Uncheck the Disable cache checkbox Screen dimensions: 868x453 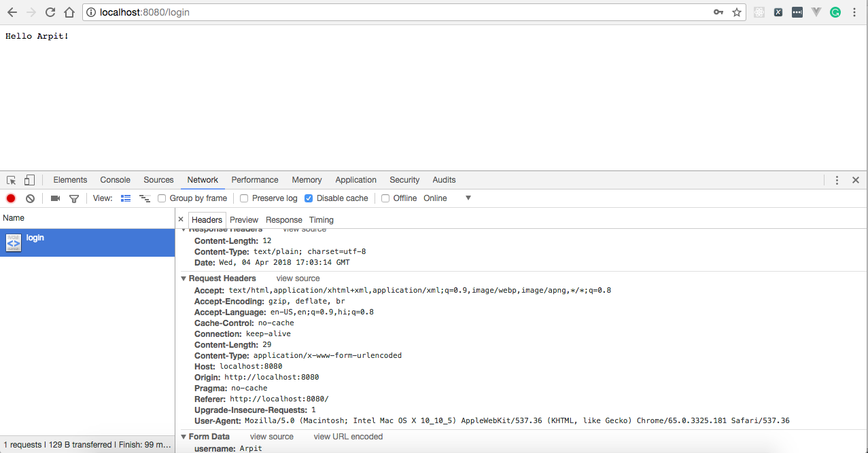pos(309,198)
